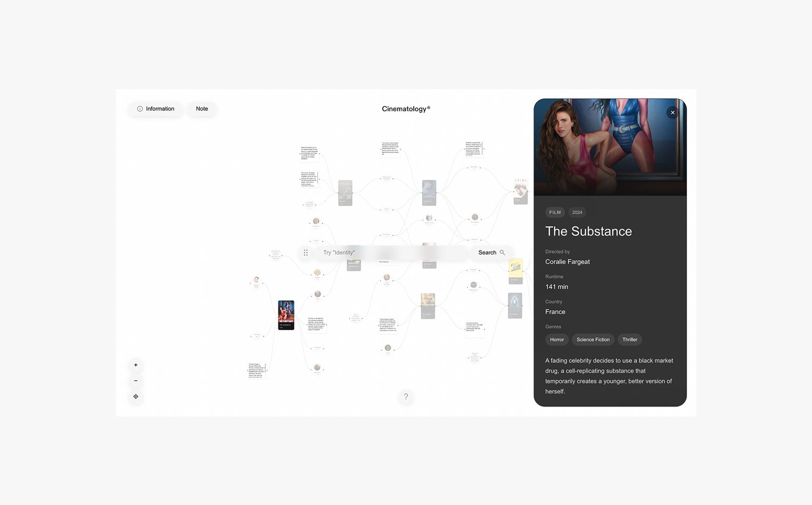Screen dimensions: 812x505
Task: Close The Substance details panel
Action: coord(672,113)
